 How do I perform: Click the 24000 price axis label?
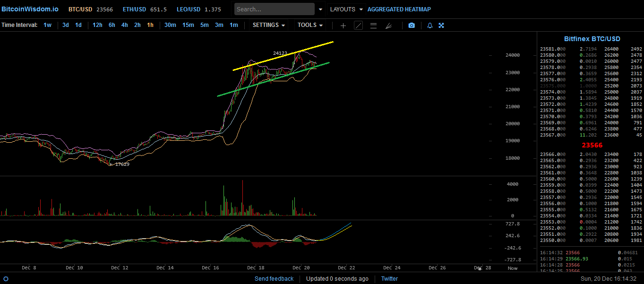click(513, 55)
